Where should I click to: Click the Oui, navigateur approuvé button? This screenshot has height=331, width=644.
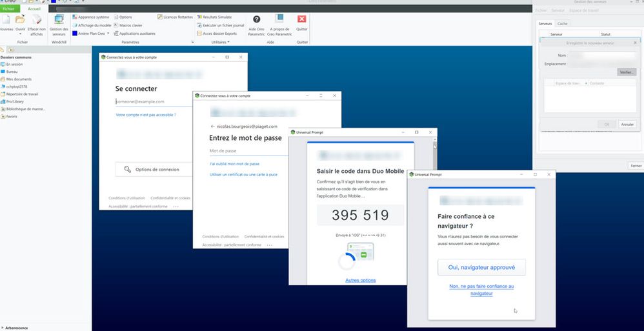tap(481, 267)
